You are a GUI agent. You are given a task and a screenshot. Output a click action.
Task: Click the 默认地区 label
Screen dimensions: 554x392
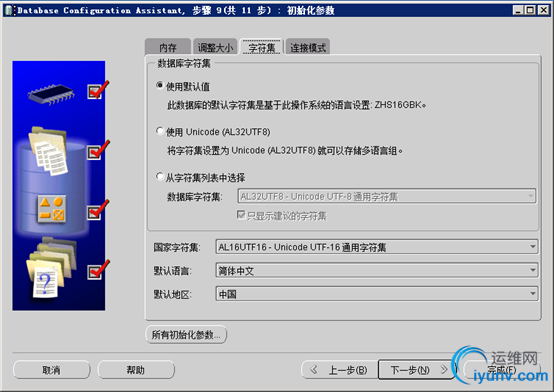172,294
